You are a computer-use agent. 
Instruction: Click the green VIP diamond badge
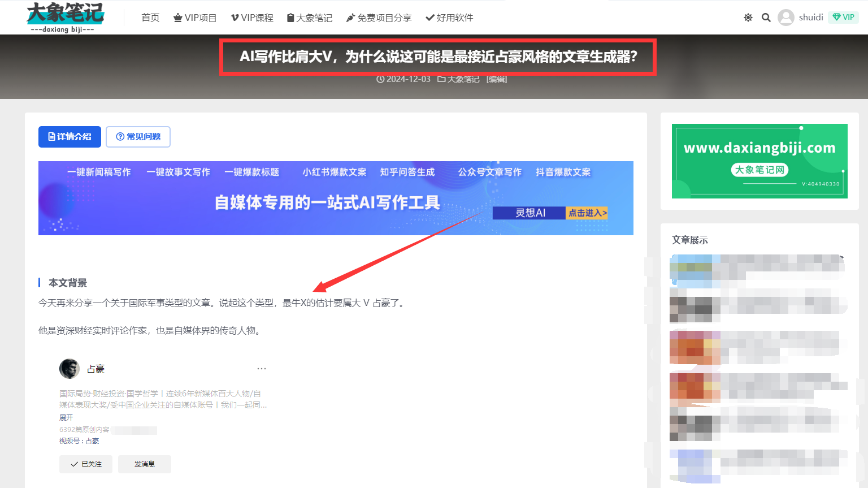point(843,18)
